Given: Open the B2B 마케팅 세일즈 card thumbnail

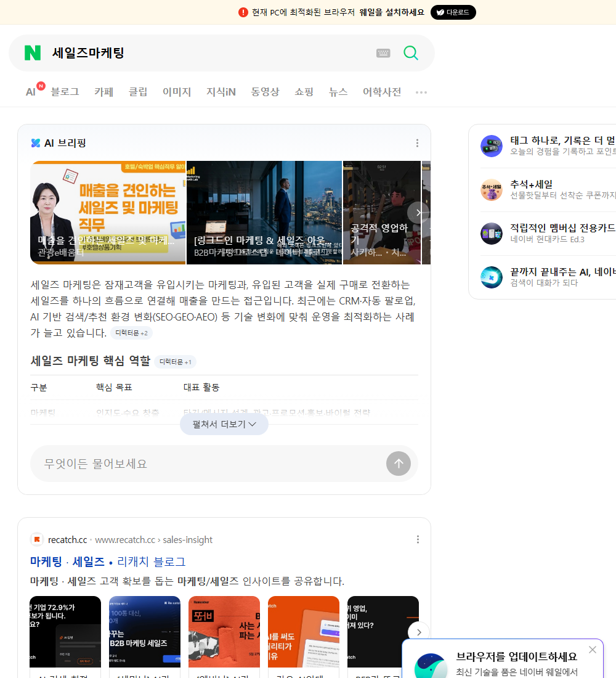Looking at the screenshot, I should [145, 632].
